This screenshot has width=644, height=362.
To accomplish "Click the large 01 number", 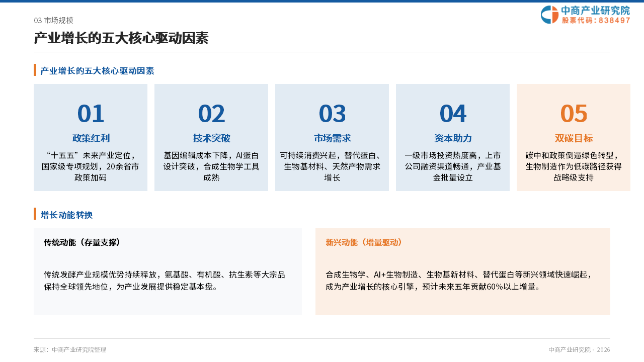I will 91,114.
